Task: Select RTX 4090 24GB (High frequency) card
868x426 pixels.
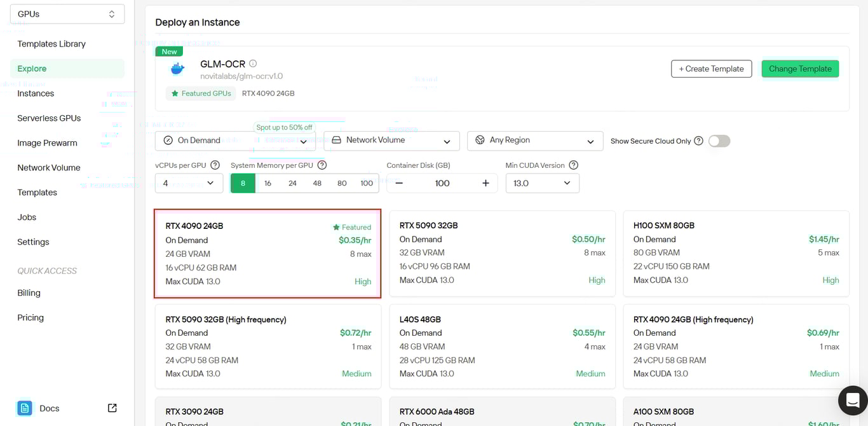Action: [x=736, y=347]
